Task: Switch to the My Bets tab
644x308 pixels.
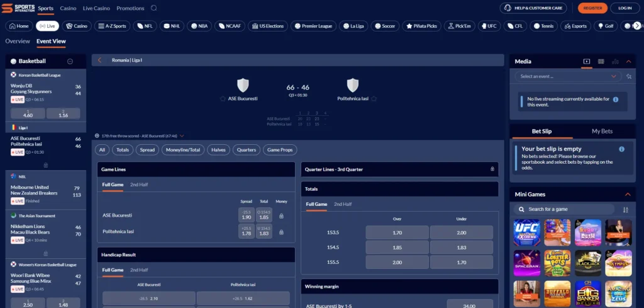Action: tap(602, 131)
